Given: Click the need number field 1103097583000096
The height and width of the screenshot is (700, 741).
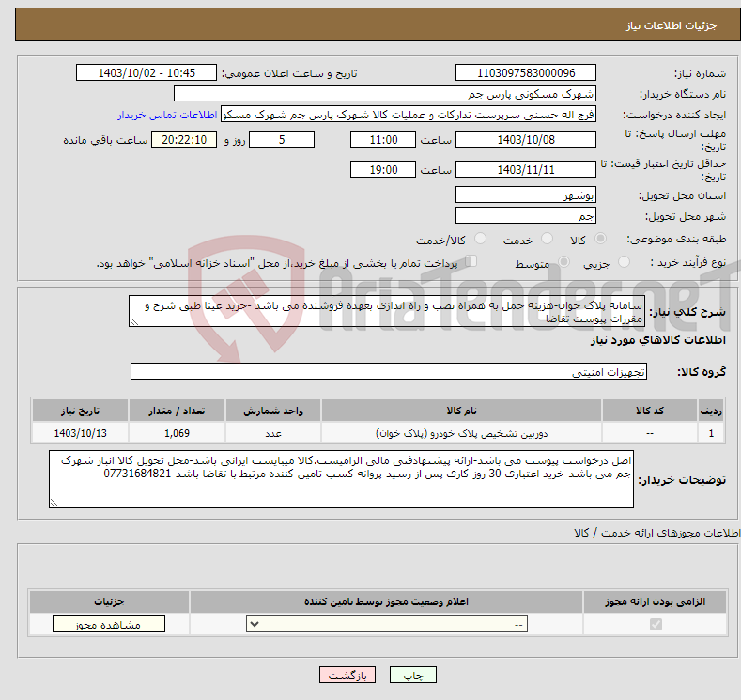Looking at the screenshot, I should point(526,72).
